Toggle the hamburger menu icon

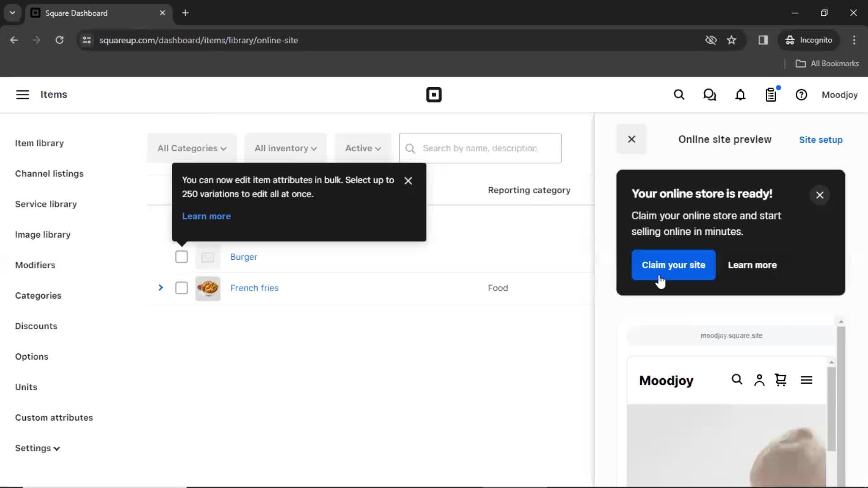(x=22, y=94)
